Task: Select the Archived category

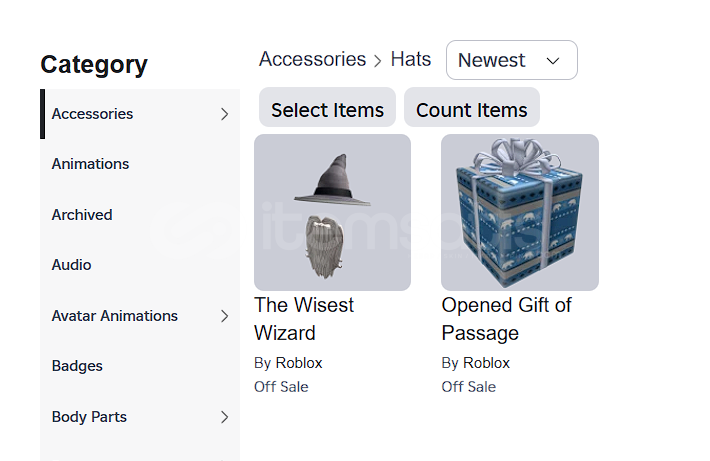Action: pyautogui.click(x=82, y=215)
